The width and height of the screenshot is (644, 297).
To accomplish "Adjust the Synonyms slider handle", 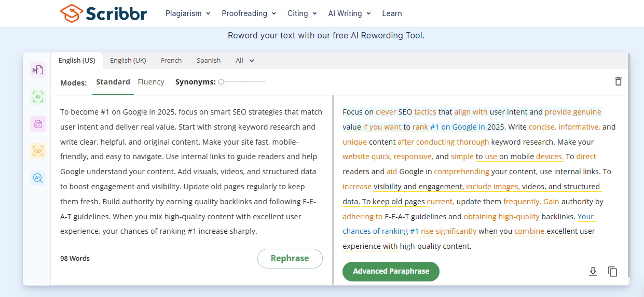I will (221, 82).
